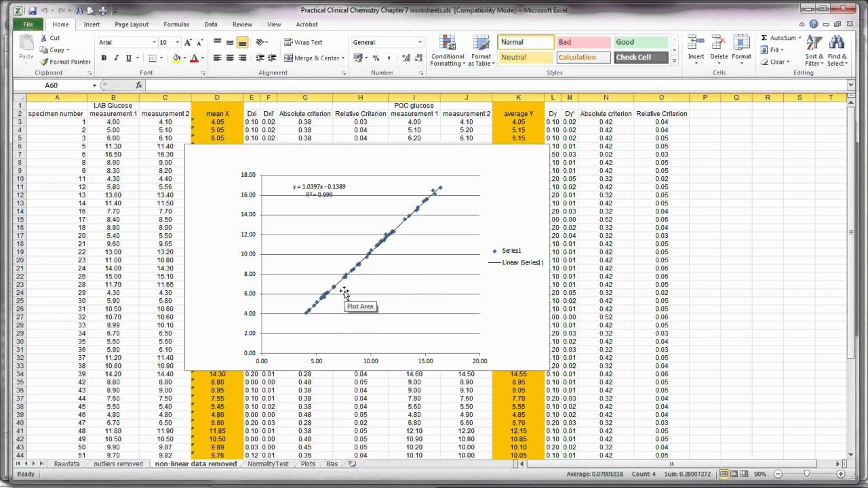
Task: Click the Font Color letter A
Action: click(194, 58)
